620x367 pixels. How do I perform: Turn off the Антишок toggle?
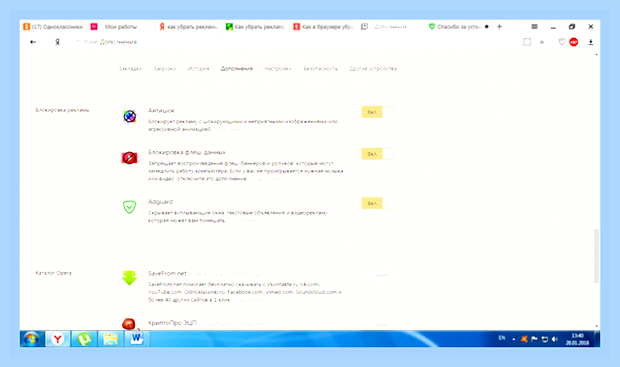point(378,112)
